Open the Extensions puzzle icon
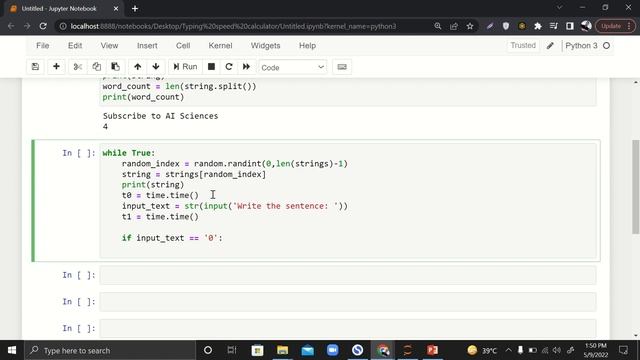 538,26
